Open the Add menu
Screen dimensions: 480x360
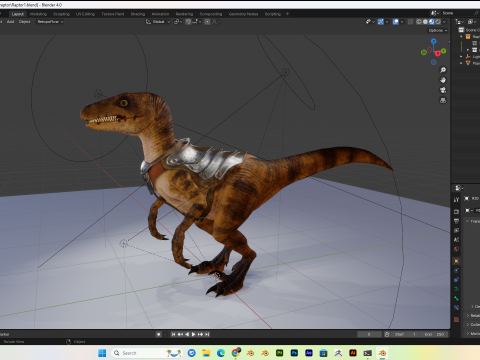point(10,22)
